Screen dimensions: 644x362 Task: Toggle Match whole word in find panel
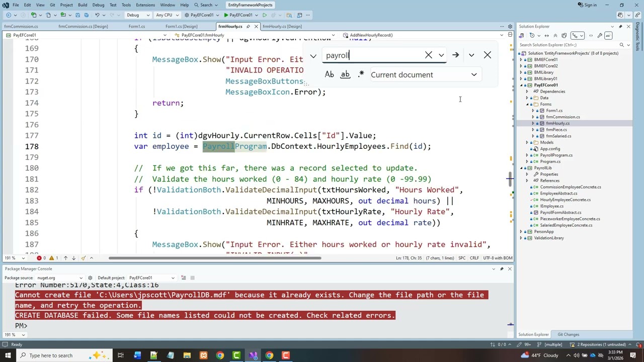click(x=345, y=74)
